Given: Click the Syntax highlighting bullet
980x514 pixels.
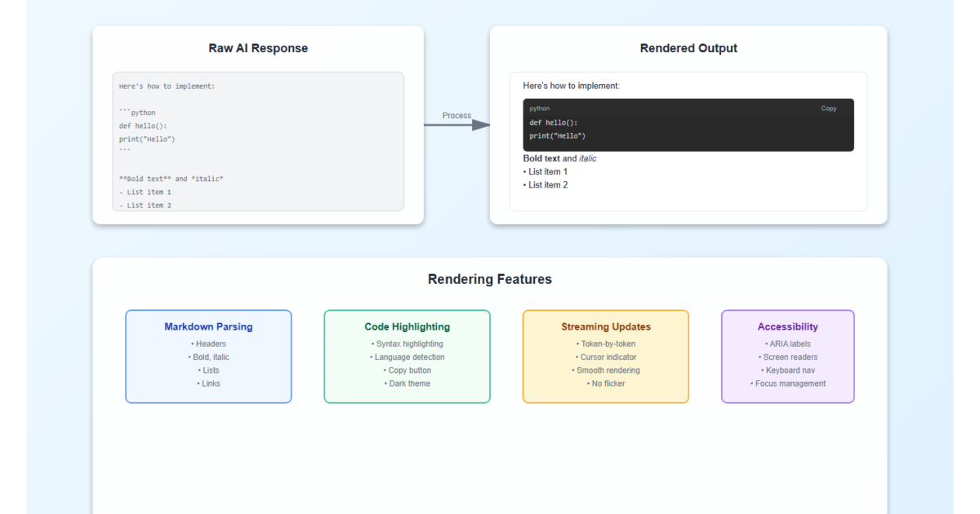Looking at the screenshot, I should [x=408, y=344].
